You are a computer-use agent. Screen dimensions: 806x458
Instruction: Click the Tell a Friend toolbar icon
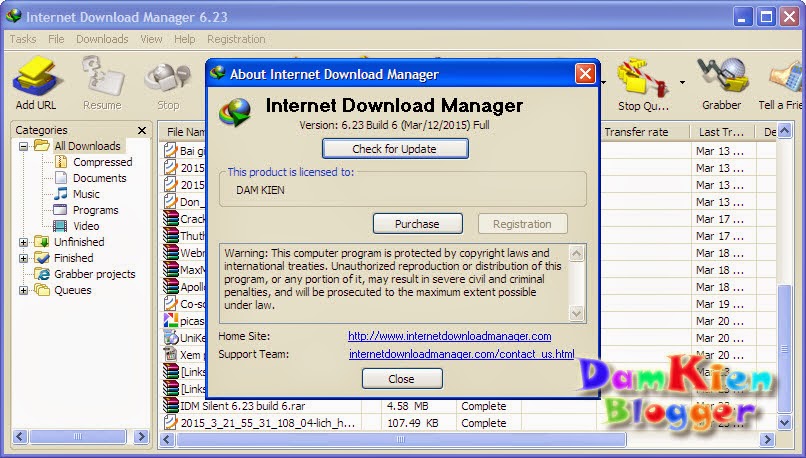click(x=786, y=77)
